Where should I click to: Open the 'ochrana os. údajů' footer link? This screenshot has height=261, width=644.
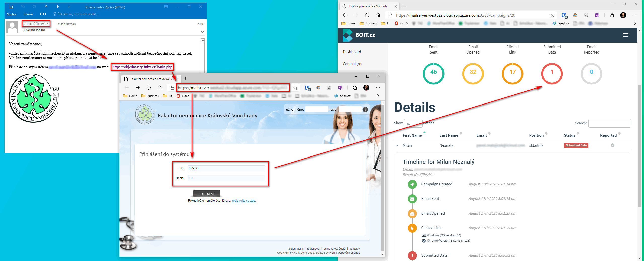coord(334,249)
